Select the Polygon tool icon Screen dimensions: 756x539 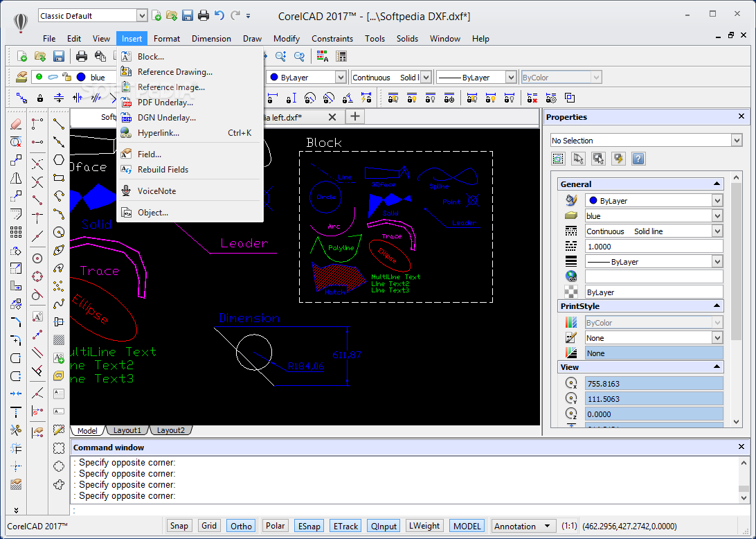click(x=59, y=160)
